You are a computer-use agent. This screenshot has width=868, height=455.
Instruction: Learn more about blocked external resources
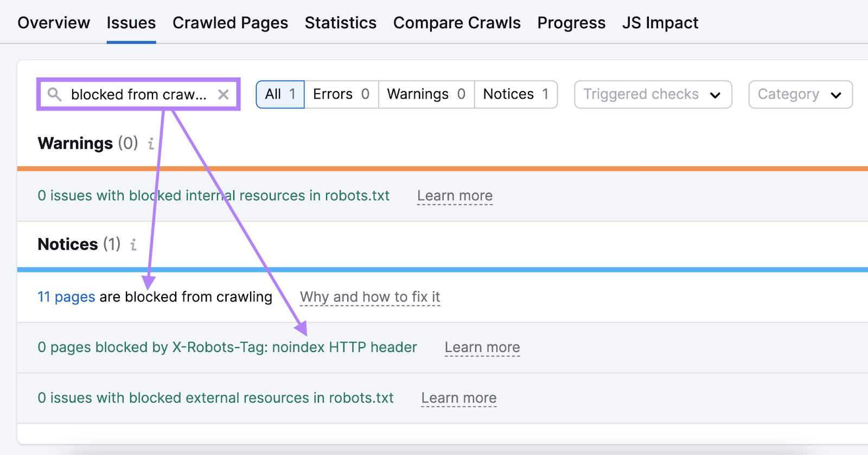pyautogui.click(x=458, y=398)
